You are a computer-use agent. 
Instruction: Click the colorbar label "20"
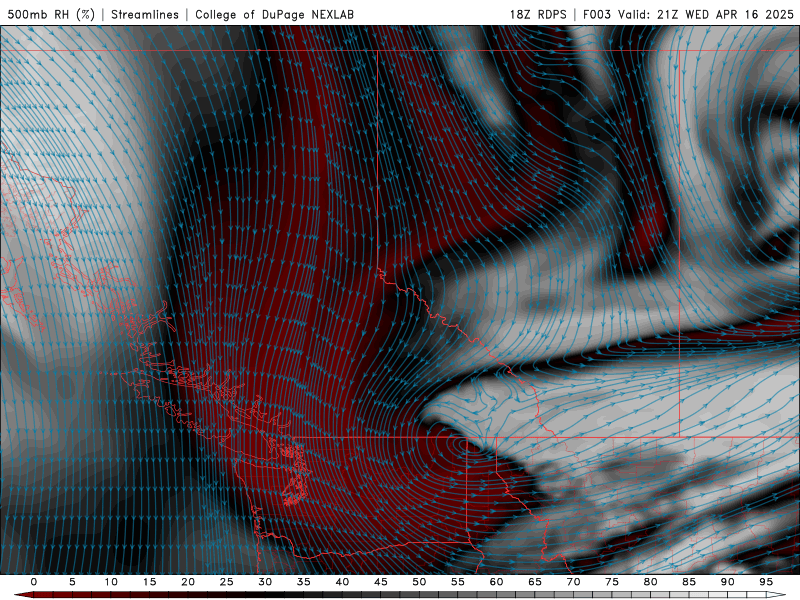(x=188, y=582)
